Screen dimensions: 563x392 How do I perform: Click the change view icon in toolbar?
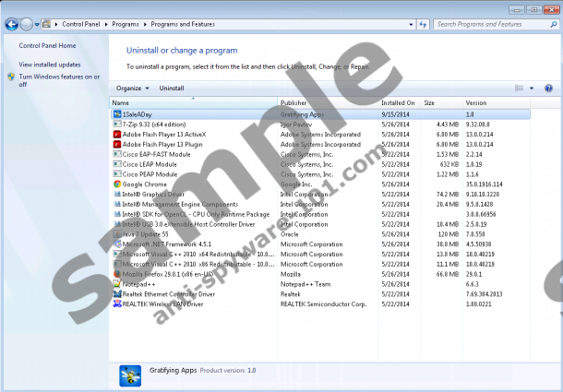(x=519, y=88)
